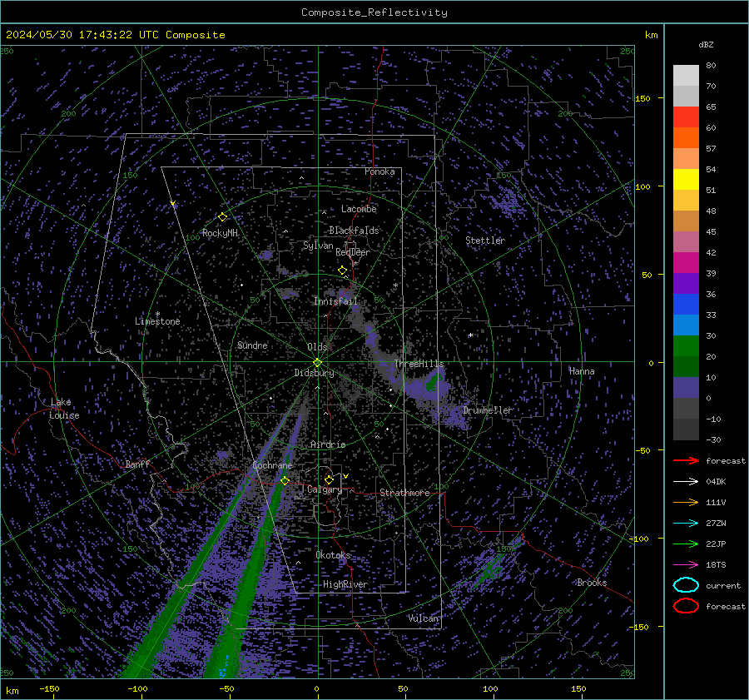Click the green 22JP arrow icon
Screen dimensions: 749x700
coord(686,544)
